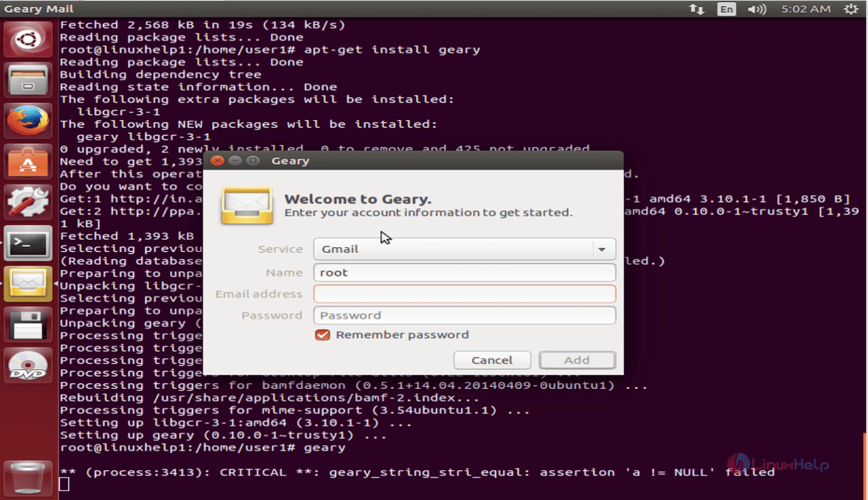Viewport: 868px width, 500px height.
Task: Open the Ubuntu Dash home launcher
Action: coord(28,40)
